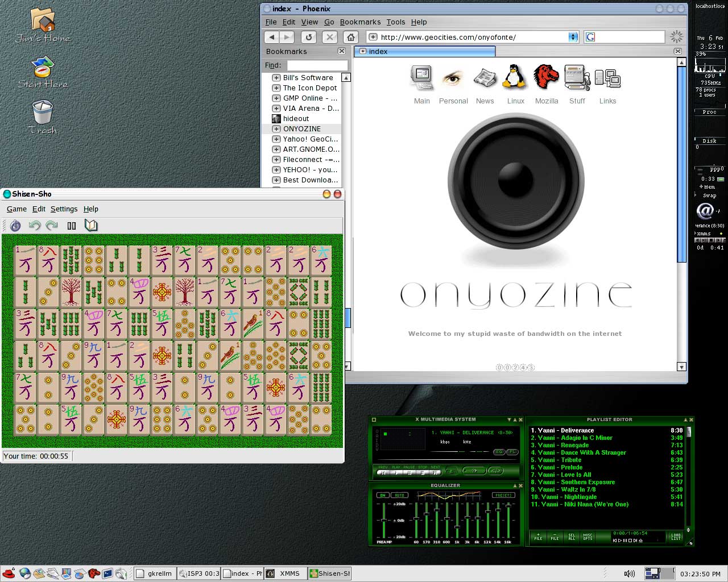This screenshot has height=582, width=728.
Task: Pause the Shisen-Sho game
Action: coord(72,226)
